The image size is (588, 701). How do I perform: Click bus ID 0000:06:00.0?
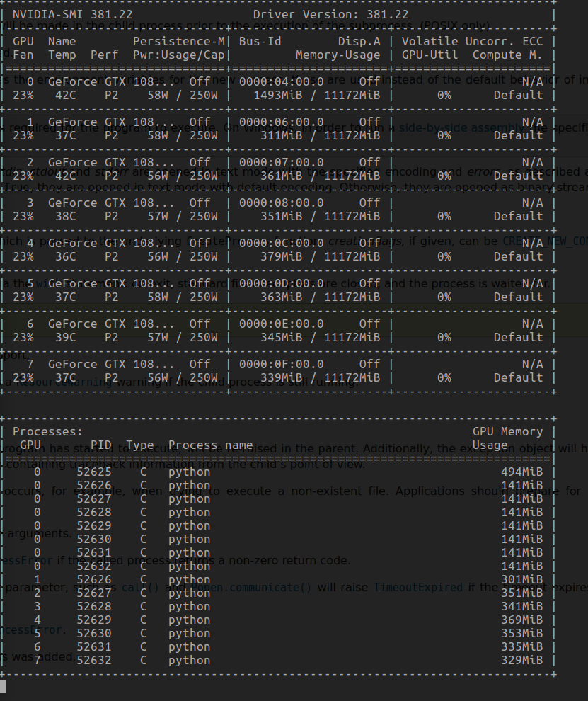282,122
